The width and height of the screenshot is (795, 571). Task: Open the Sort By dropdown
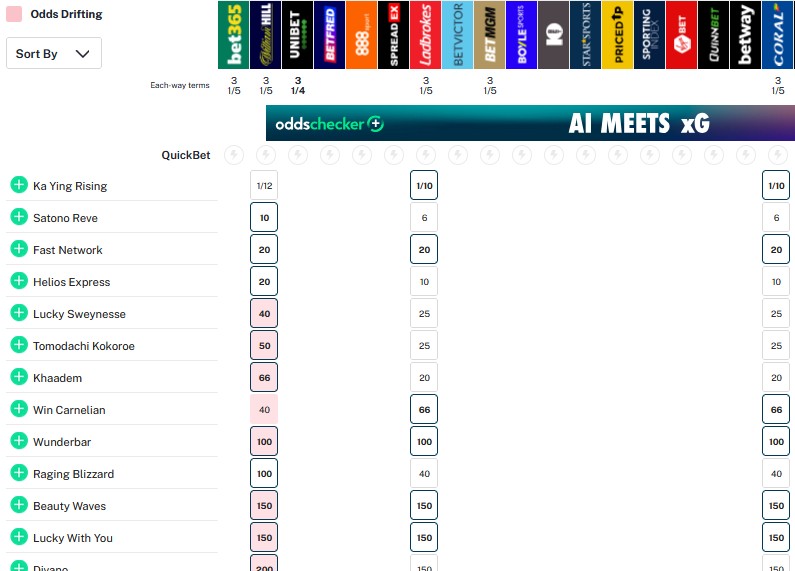click(x=54, y=54)
